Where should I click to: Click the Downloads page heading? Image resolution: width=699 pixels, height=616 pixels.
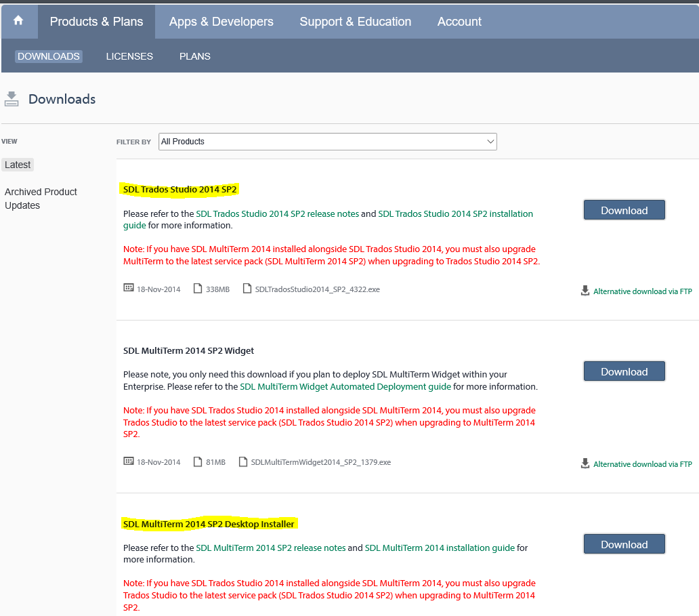coord(62,99)
